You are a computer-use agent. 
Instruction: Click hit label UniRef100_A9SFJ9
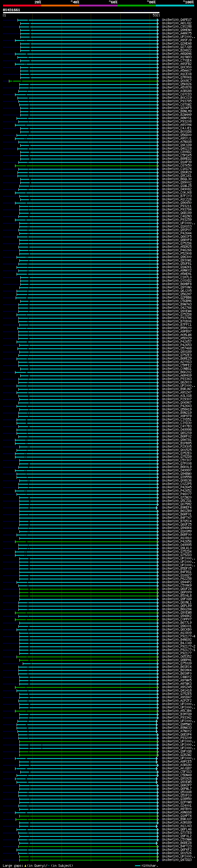tap(177, 40)
